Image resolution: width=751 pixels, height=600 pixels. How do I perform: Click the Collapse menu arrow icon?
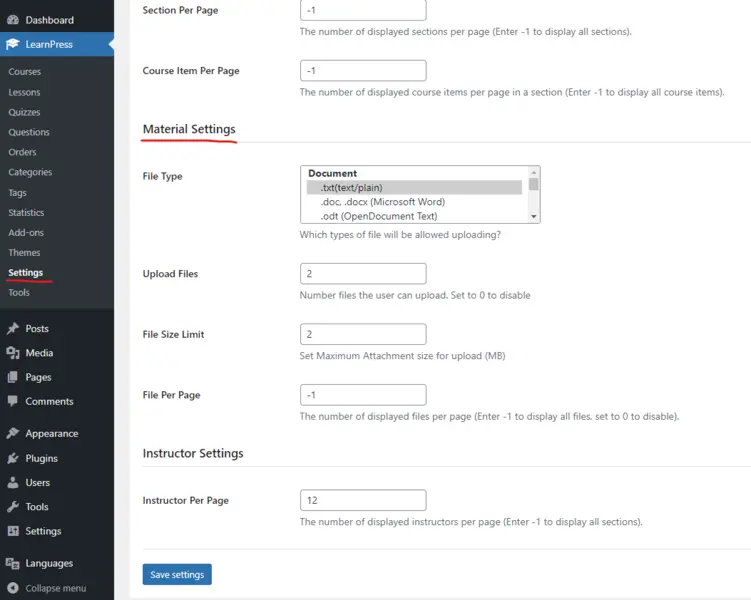[x=13, y=588]
